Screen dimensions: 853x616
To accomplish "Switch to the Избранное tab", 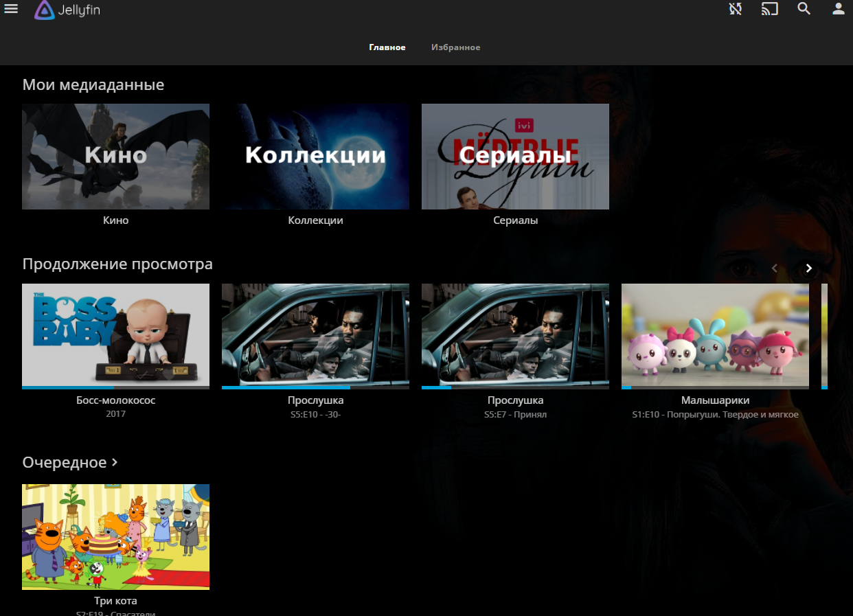I will (x=455, y=47).
